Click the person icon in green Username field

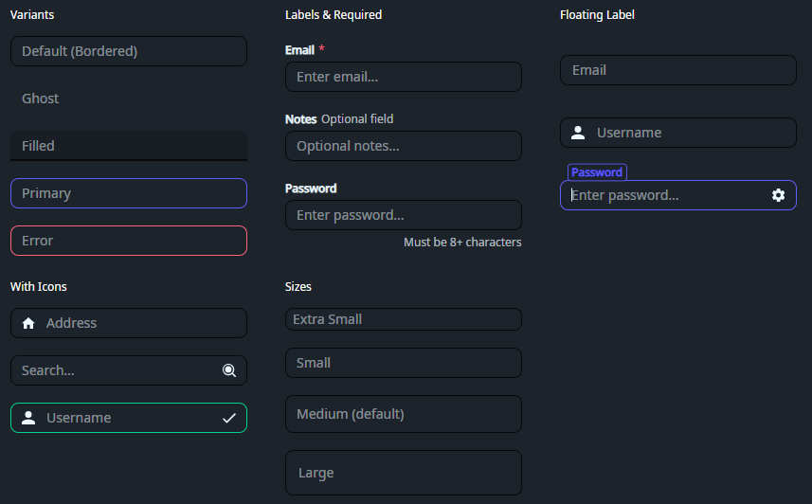point(28,418)
